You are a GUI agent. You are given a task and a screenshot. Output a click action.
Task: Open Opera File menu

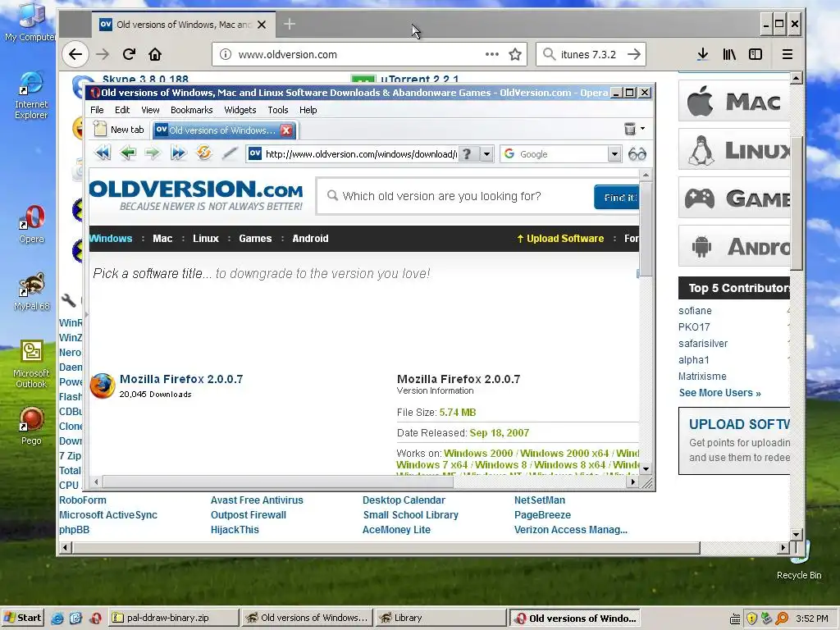pyautogui.click(x=97, y=110)
